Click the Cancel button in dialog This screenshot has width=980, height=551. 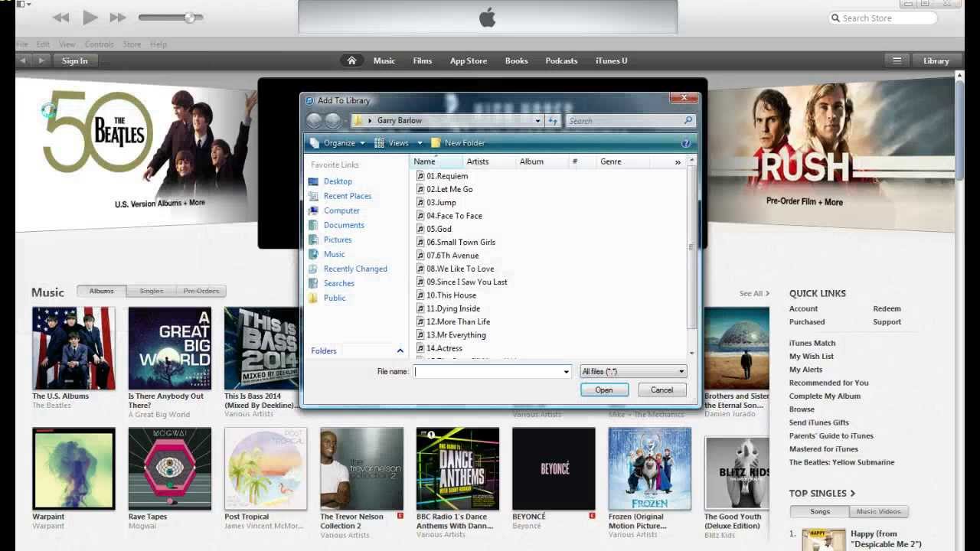point(661,390)
